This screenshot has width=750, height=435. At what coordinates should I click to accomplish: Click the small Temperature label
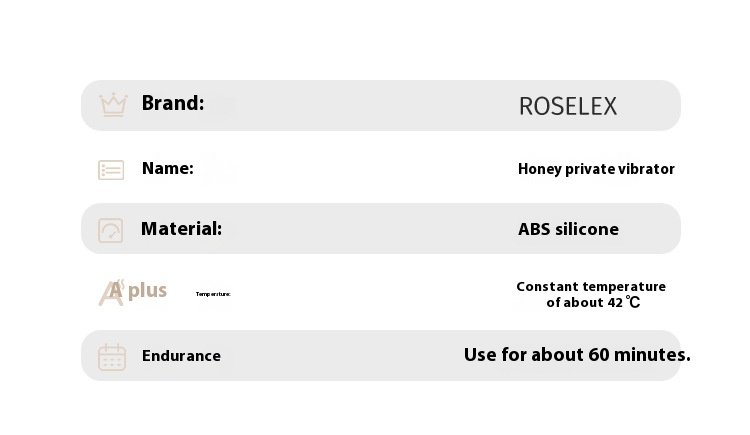click(213, 294)
